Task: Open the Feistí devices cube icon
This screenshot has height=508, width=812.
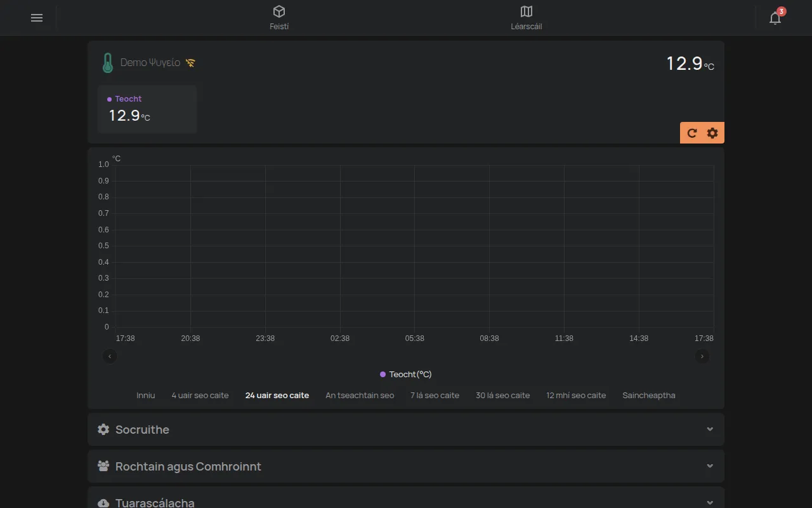Action: pos(279,11)
